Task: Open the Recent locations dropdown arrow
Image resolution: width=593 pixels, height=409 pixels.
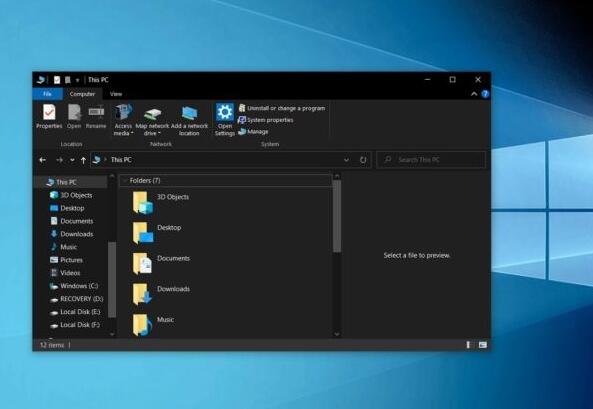Action: (72, 160)
